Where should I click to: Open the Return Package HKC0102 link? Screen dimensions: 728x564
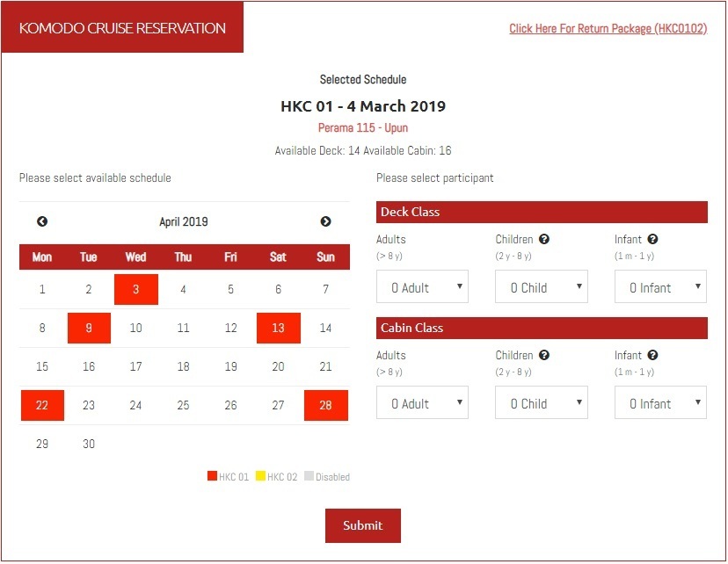coord(608,29)
